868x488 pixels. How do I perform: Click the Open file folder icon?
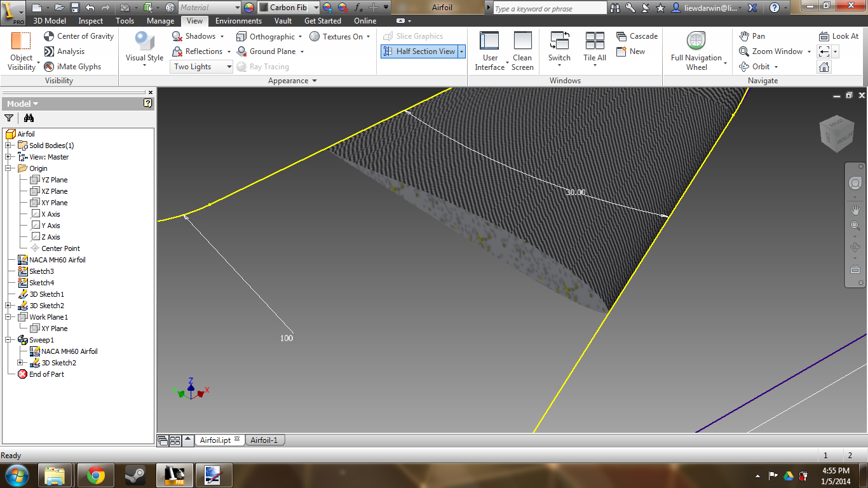(x=59, y=8)
